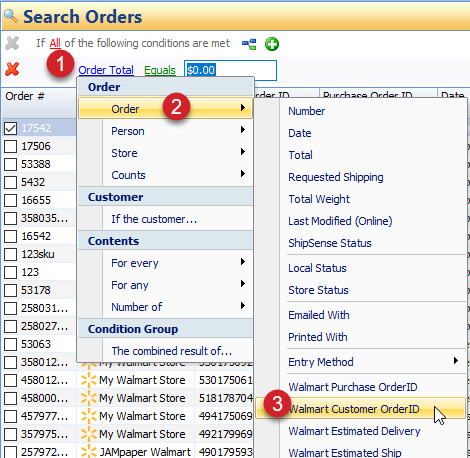Check the order 16542 checkbox
Screen dimensions: 470x458
pyautogui.click(x=11, y=236)
